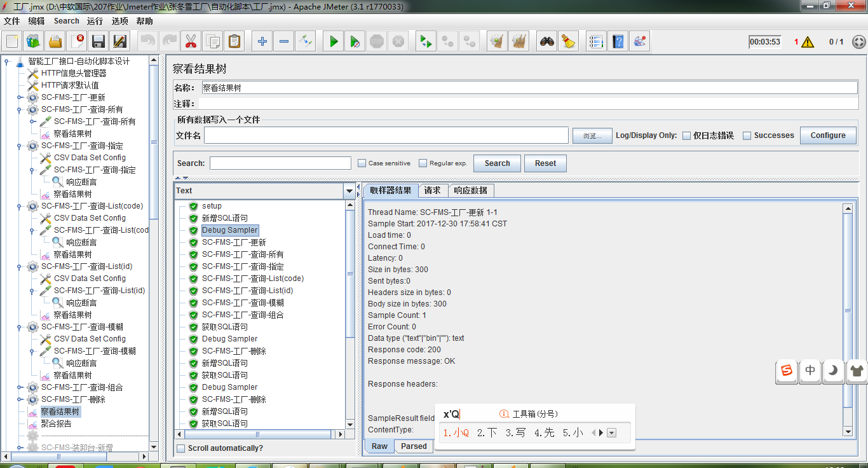The image size is (868, 468).
Task: Click the Clear broom icon
Action: pyautogui.click(x=497, y=42)
